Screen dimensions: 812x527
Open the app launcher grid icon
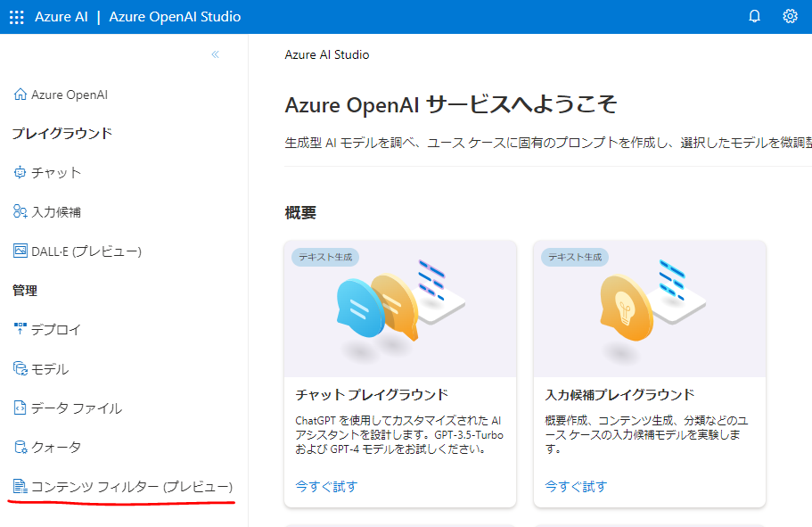[x=17, y=17]
